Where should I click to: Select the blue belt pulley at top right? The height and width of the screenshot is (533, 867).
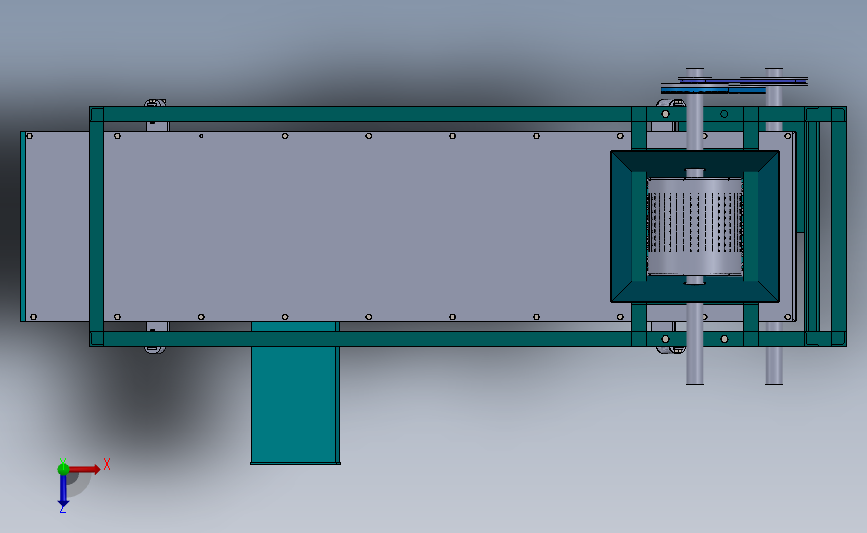pyautogui.click(x=713, y=90)
